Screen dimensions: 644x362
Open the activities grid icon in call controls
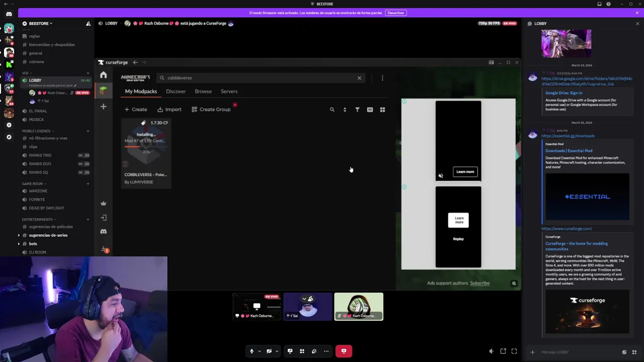pos(302,351)
